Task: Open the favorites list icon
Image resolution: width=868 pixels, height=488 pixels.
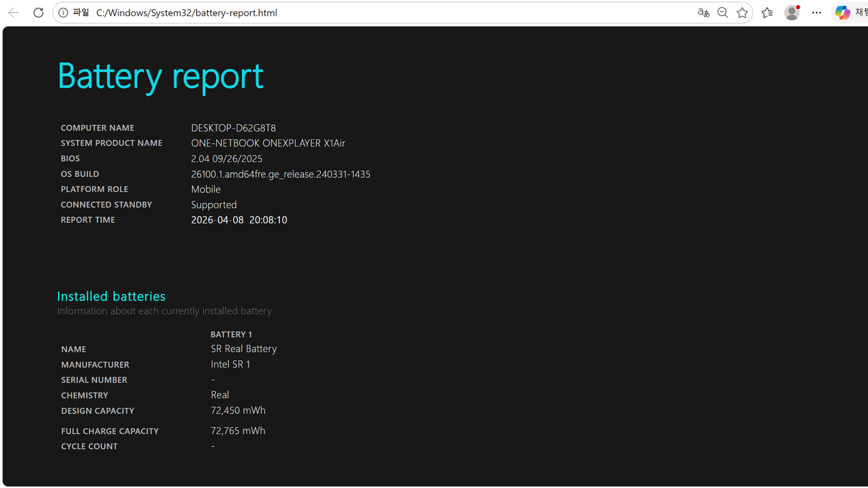Action: tap(768, 12)
